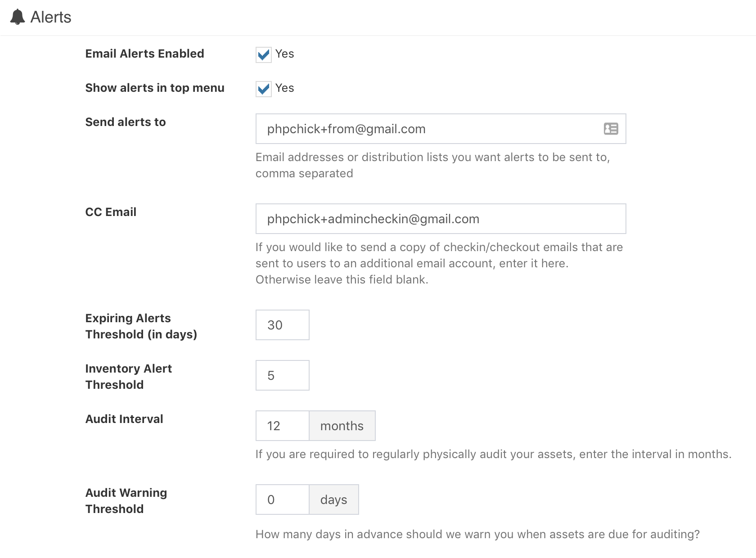The image size is (756, 558).
Task: Click the days addon label
Action: tap(333, 499)
